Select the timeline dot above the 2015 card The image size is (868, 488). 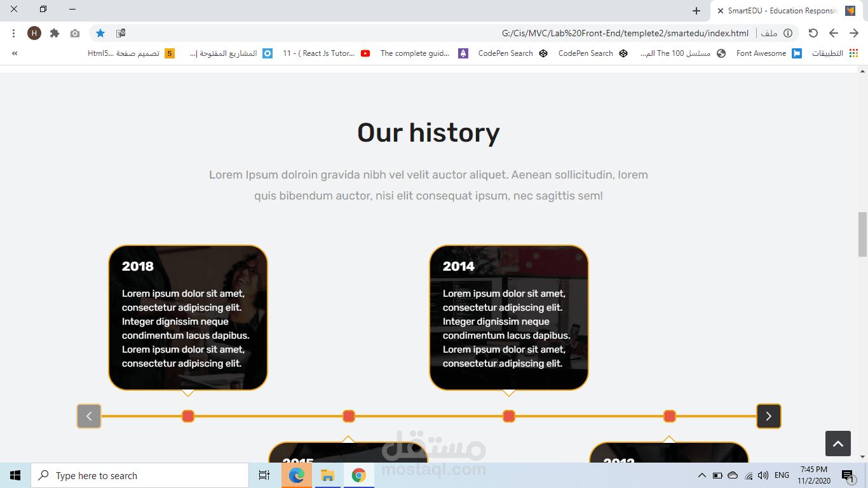tap(349, 416)
